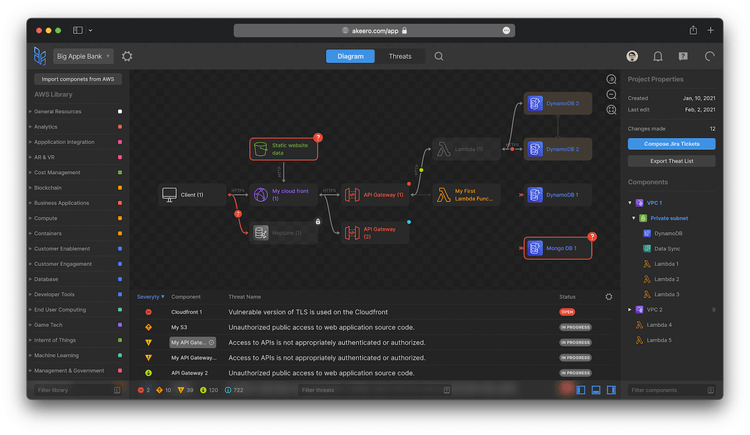Click the Static website data bucket node
Viewport: 750px width, 435px height.
(x=284, y=149)
